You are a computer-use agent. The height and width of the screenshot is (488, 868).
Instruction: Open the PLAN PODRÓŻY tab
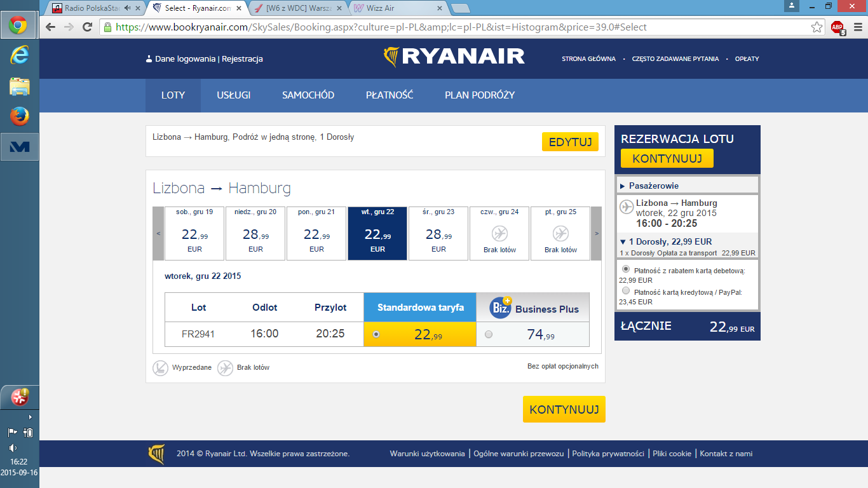pos(480,95)
